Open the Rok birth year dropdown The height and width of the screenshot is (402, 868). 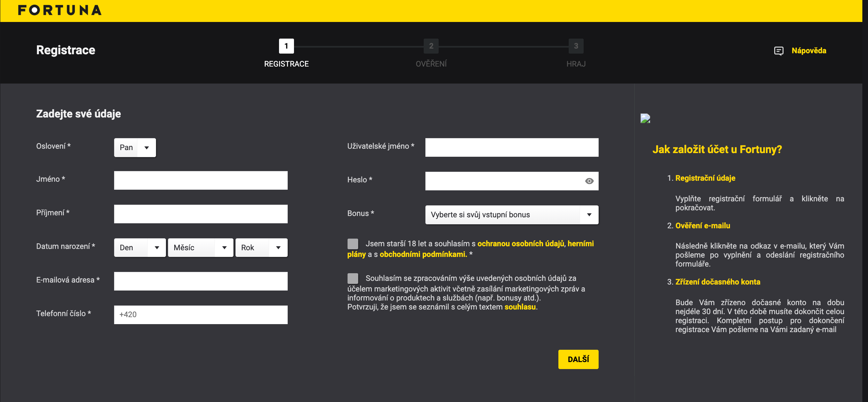point(261,248)
